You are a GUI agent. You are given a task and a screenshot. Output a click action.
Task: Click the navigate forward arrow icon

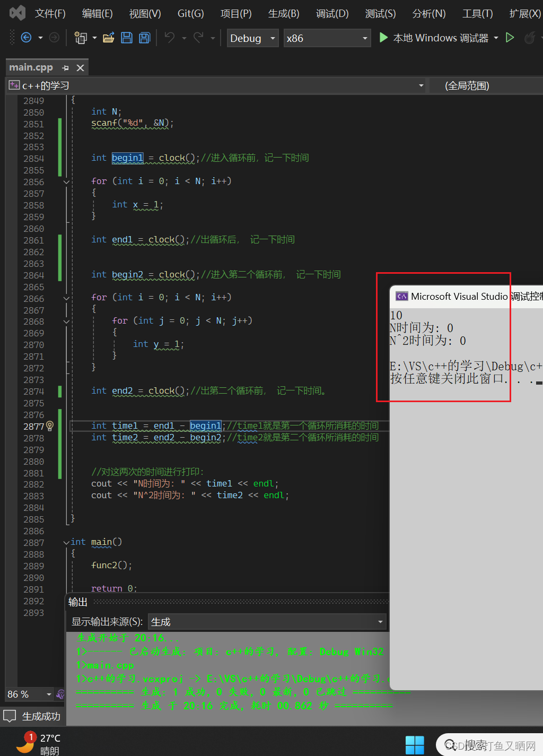(x=54, y=38)
